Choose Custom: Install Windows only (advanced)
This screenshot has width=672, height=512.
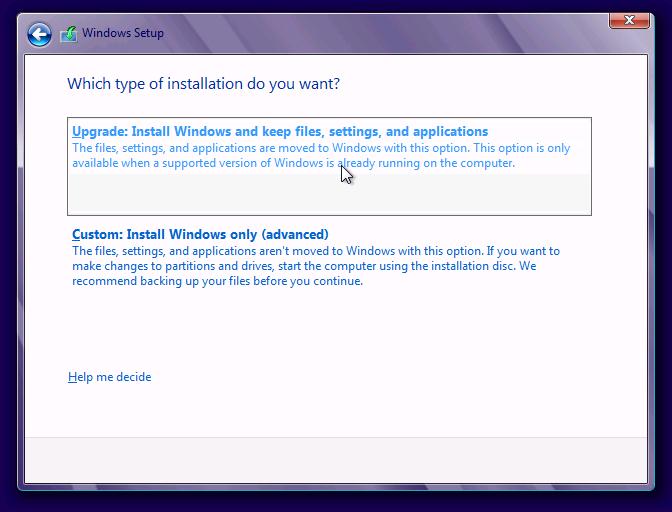point(200,235)
